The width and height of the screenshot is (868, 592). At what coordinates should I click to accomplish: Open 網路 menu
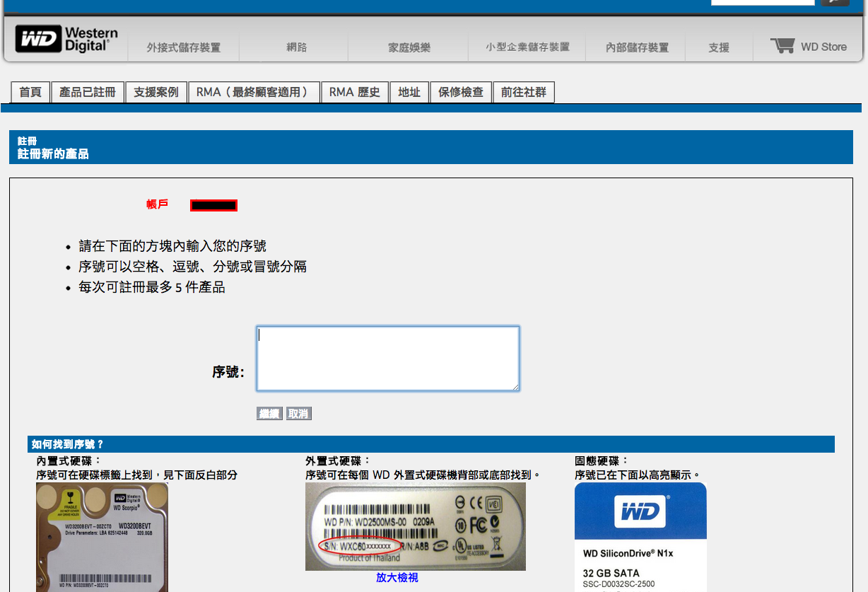point(297,47)
